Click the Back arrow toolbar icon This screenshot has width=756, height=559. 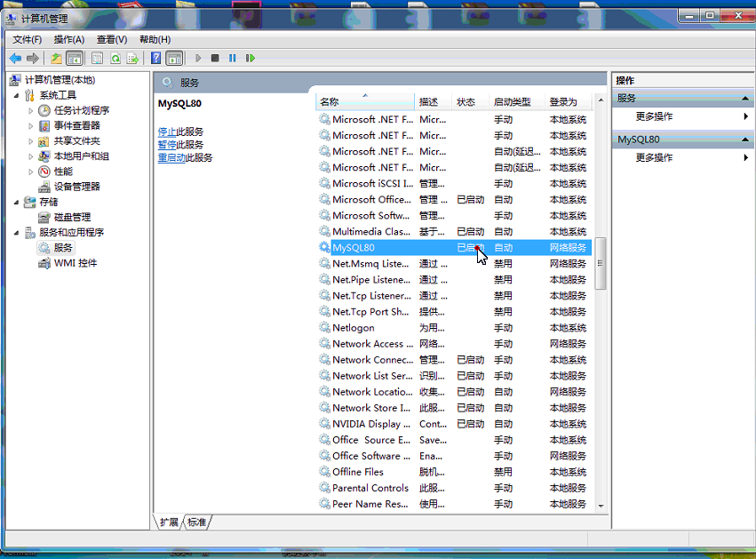[x=15, y=59]
